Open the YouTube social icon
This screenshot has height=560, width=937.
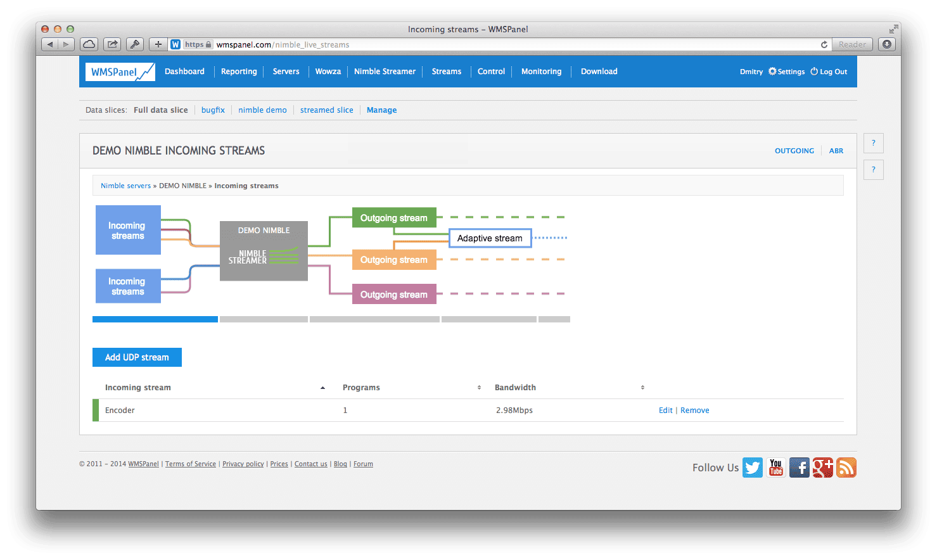pos(776,468)
